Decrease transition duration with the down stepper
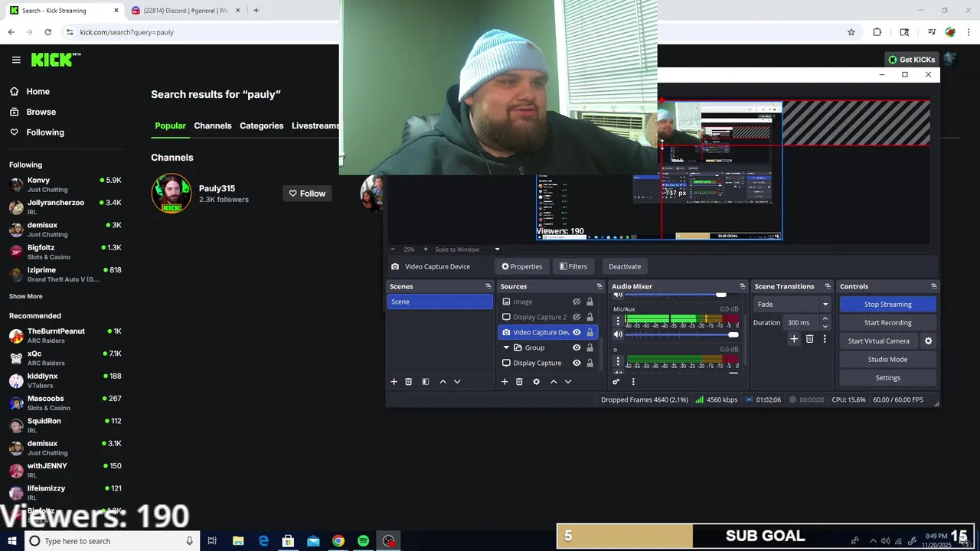 [x=825, y=326]
